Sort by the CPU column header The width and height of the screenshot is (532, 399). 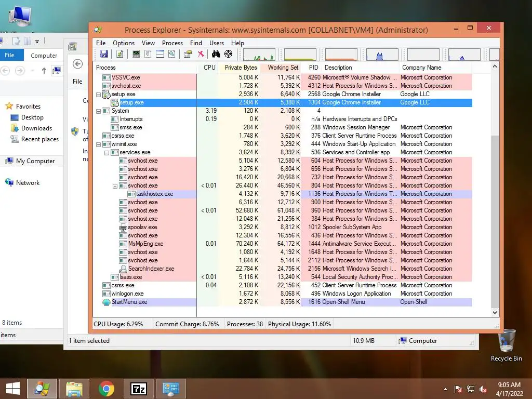(x=207, y=68)
